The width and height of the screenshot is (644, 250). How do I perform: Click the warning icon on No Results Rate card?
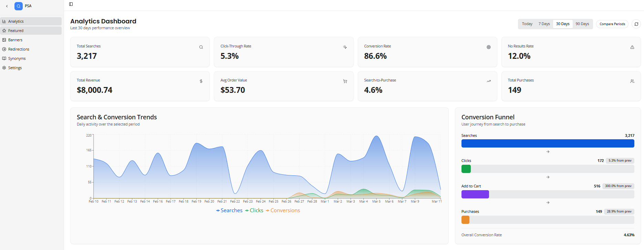632,47
